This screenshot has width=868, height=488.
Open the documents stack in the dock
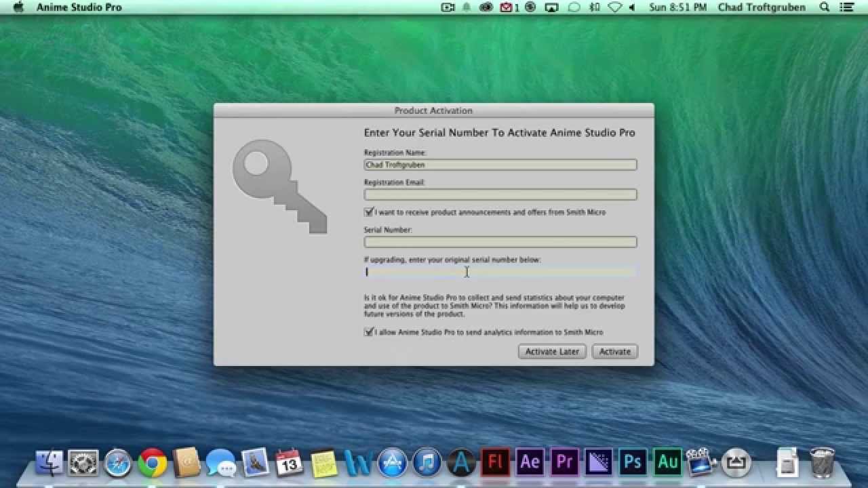[787, 462]
